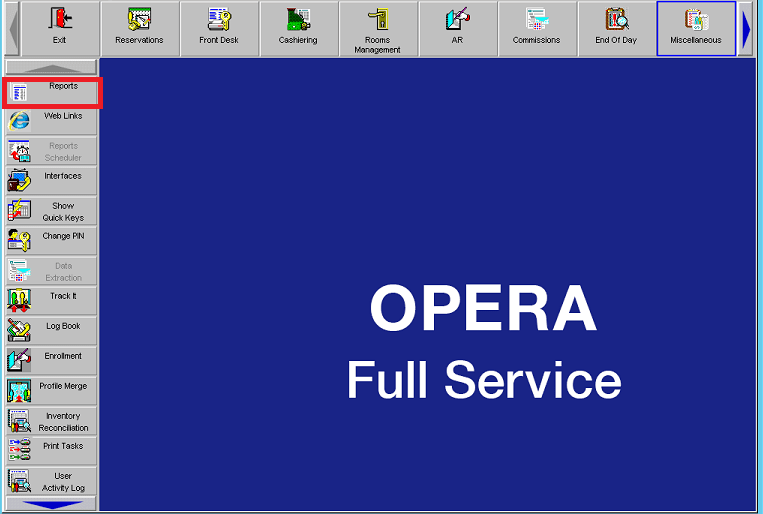The image size is (763, 514).
Task: Open the Front Desk module
Action: 219,28
